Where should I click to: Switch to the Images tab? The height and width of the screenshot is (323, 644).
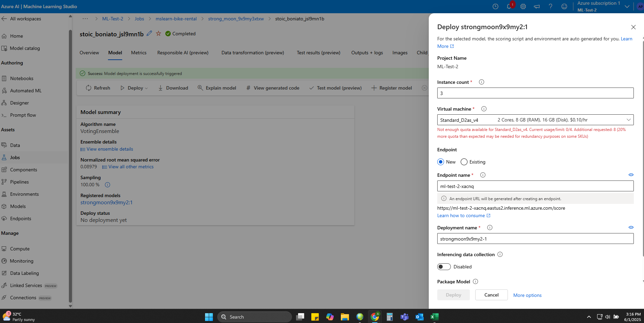(400, 53)
